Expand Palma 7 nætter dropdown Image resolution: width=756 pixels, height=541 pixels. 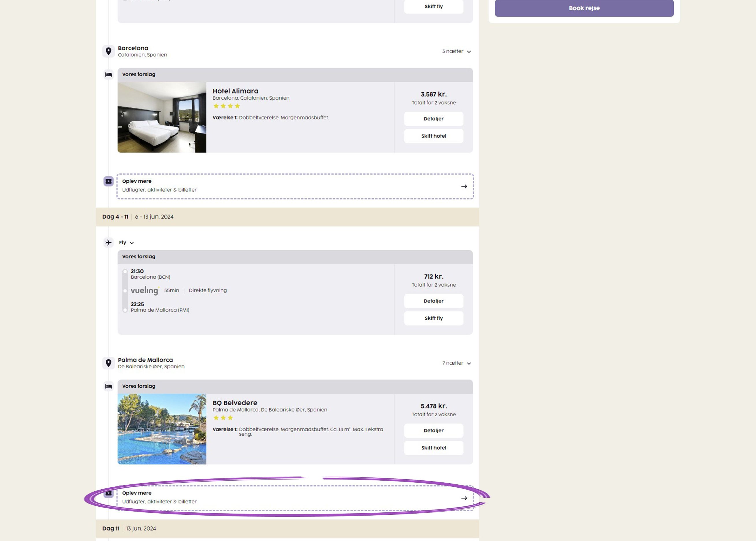pyautogui.click(x=456, y=363)
